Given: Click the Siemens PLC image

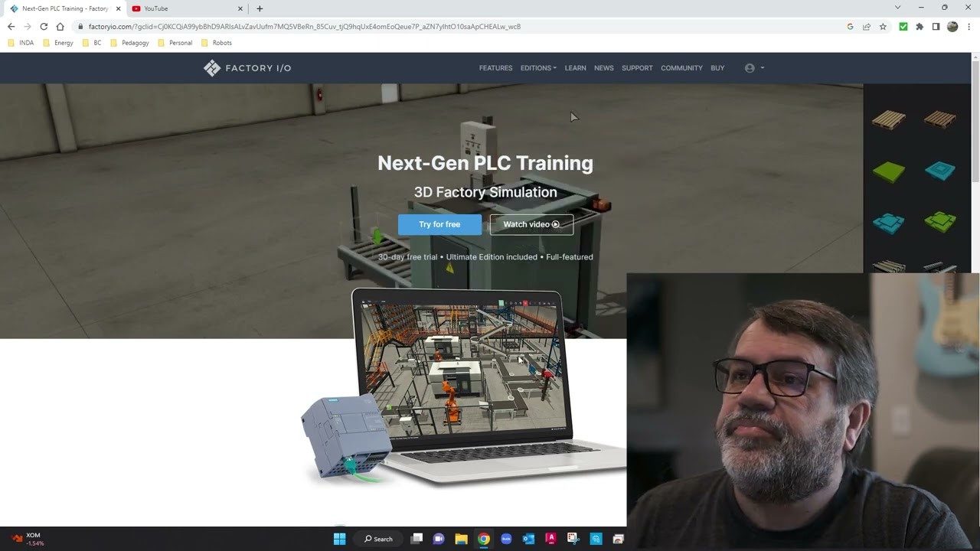Looking at the screenshot, I should 345,437.
